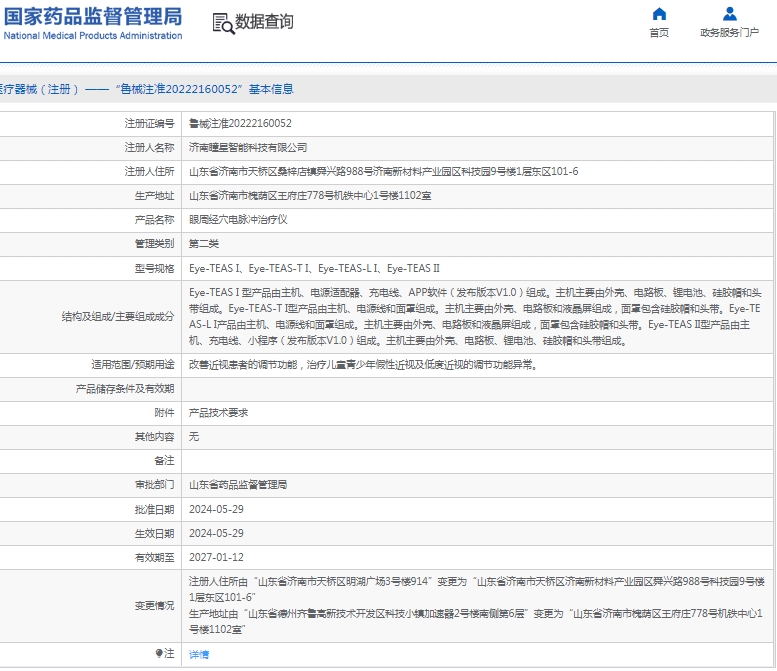Click the 生产地址 value ending 1102室
The width and height of the screenshot is (777, 671).
pos(310,196)
